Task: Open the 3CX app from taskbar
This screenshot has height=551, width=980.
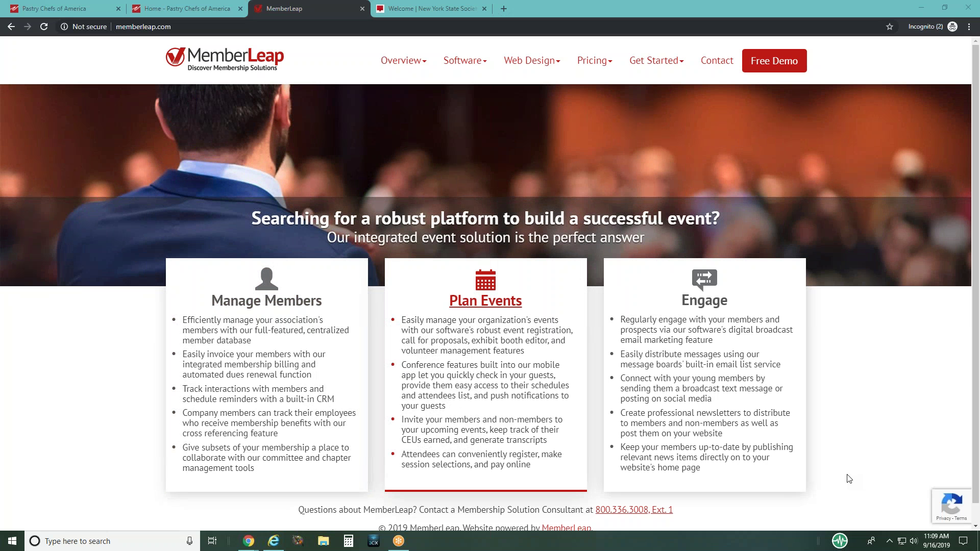Action: (x=374, y=541)
